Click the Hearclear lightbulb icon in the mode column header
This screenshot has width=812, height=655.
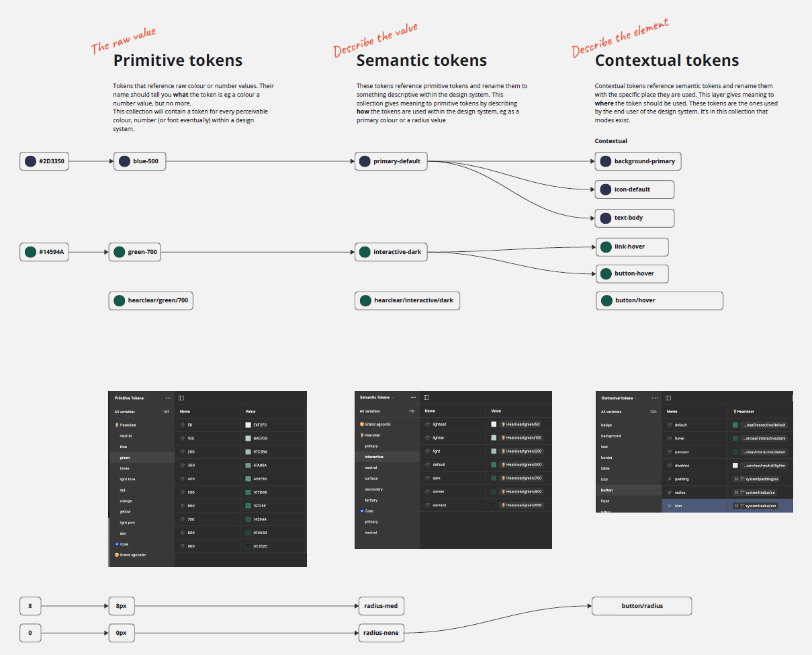(x=735, y=411)
